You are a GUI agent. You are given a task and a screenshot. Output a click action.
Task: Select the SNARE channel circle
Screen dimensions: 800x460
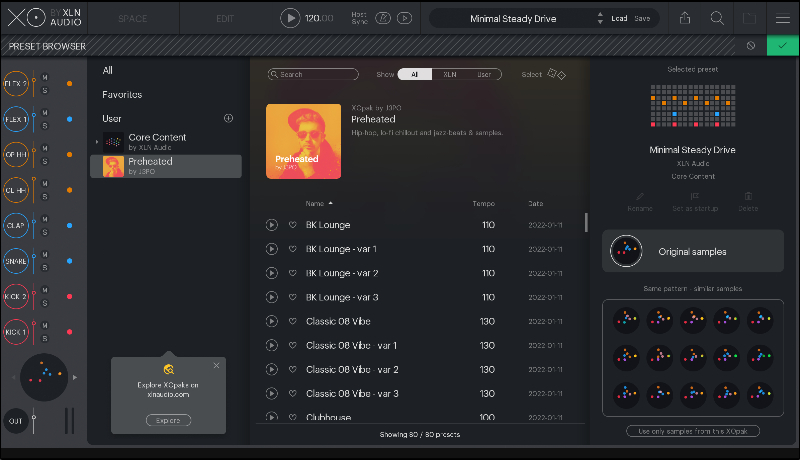click(16, 261)
